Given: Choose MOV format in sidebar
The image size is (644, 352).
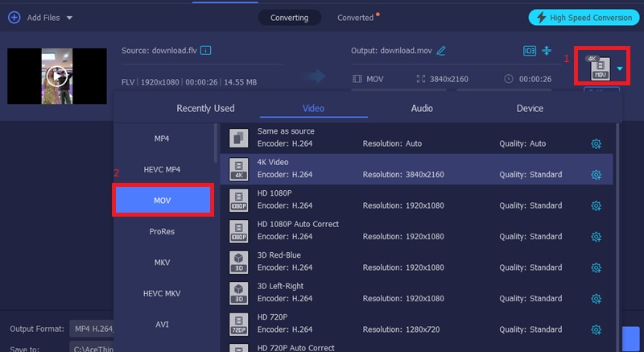Looking at the screenshot, I should pyautogui.click(x=163, y=201).
